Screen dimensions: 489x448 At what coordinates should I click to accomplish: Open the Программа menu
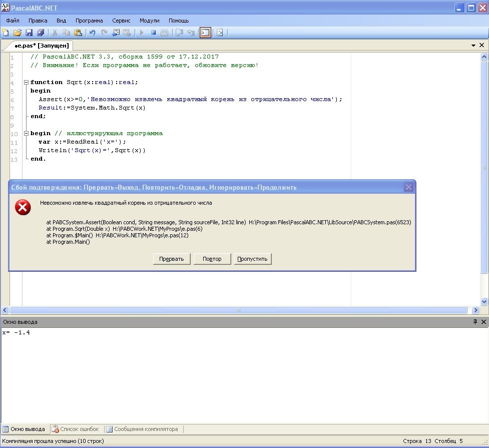(89, 21)
